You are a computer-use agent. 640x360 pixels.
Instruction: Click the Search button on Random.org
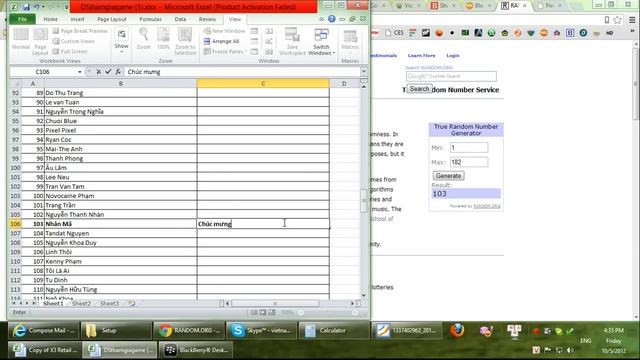(419, 89)
